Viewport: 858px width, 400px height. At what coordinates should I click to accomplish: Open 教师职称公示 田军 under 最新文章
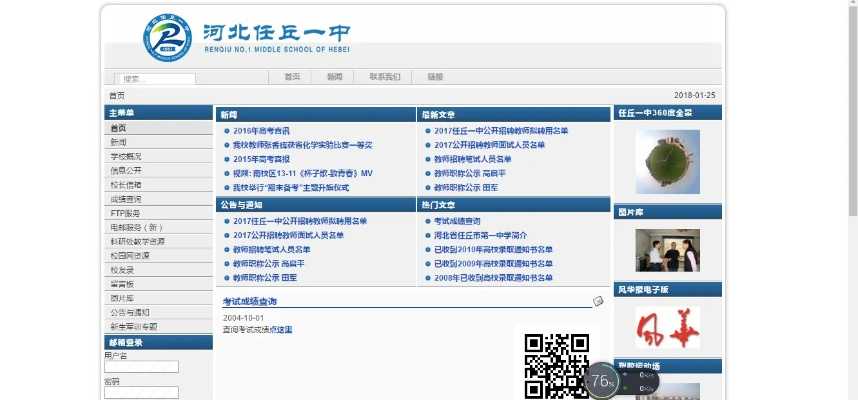(466, 188)
